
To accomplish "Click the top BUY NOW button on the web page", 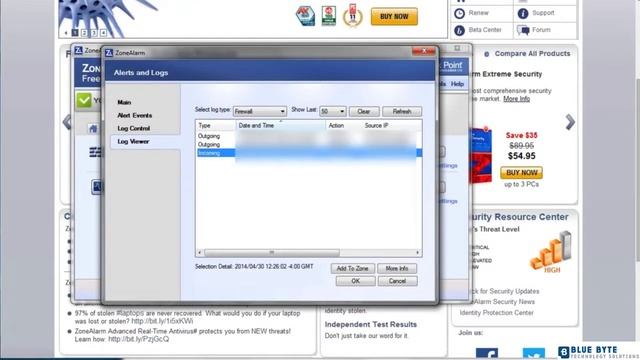I will click(x=394, y=17).
